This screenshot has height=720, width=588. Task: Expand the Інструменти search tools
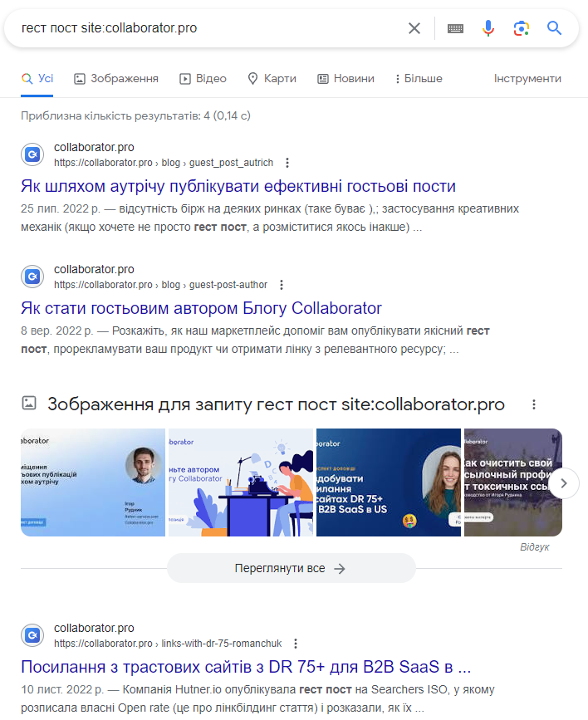tap(527, 79)
